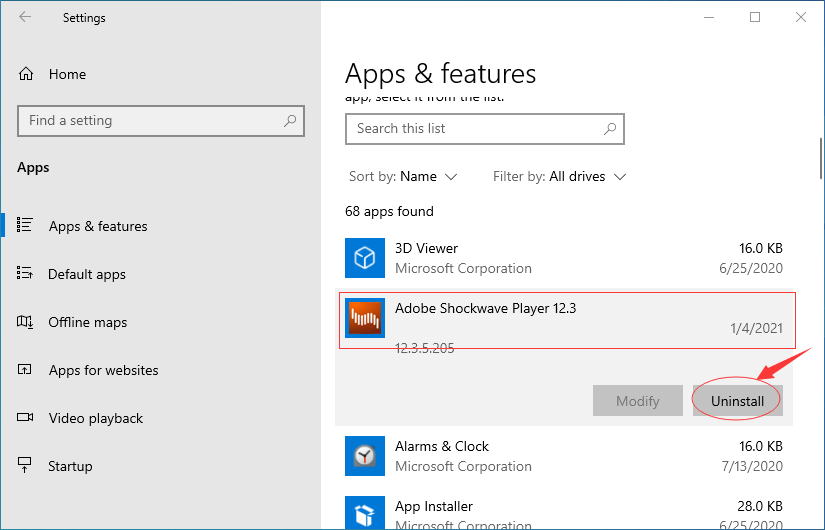The image size is (825, 530).
Task: Click version number 12.3.5.205
Action: coord(425,348)
